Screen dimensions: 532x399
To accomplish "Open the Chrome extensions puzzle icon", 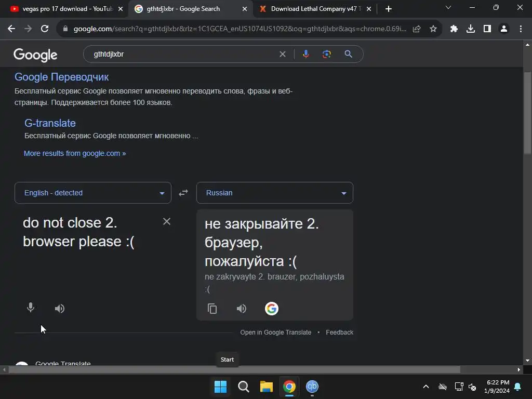I will coord(454,29).
